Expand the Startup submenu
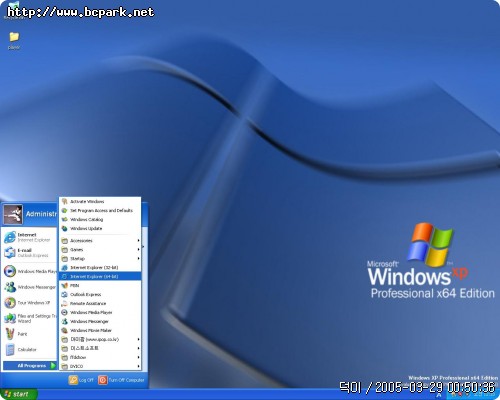Screen dimensions: 500x400 click(100, 259)
